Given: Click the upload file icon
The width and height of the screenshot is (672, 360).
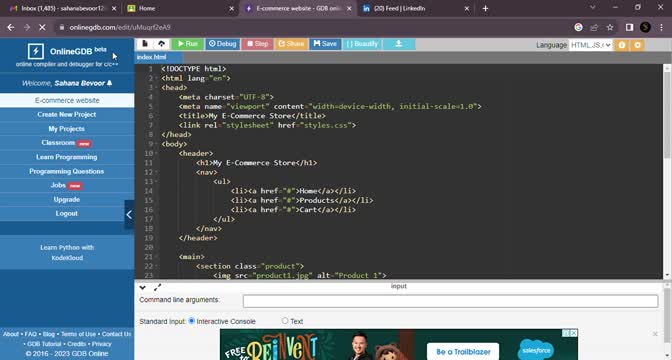Looking at the screenshot, I should 162,44.
